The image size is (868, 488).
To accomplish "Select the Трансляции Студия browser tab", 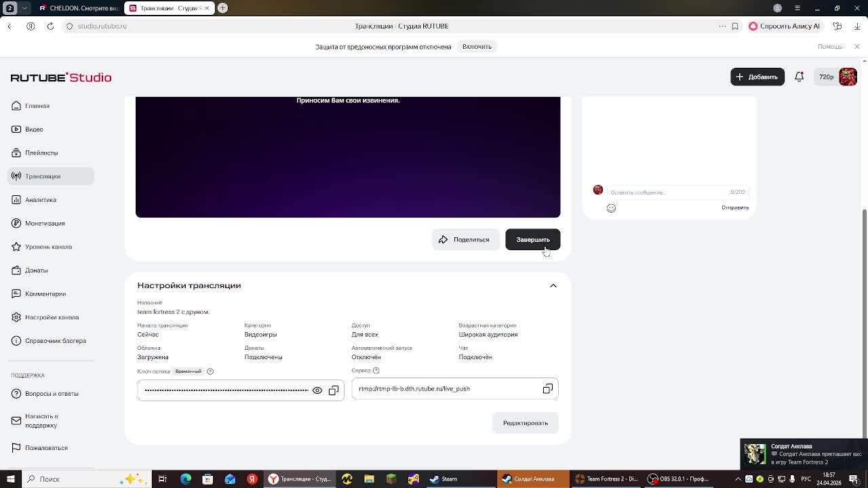I will (169, 8).
